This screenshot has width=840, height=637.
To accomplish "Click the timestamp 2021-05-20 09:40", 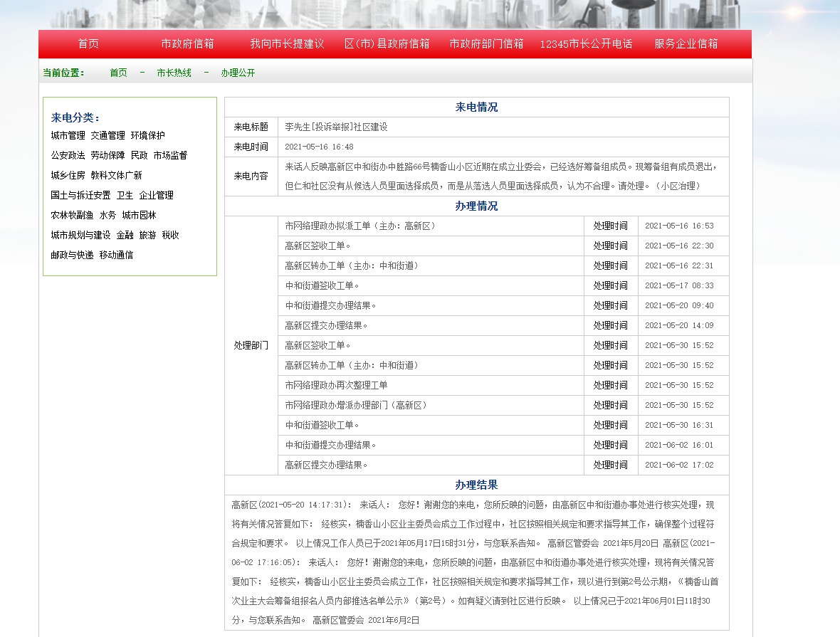I will (x=679, y=305).
